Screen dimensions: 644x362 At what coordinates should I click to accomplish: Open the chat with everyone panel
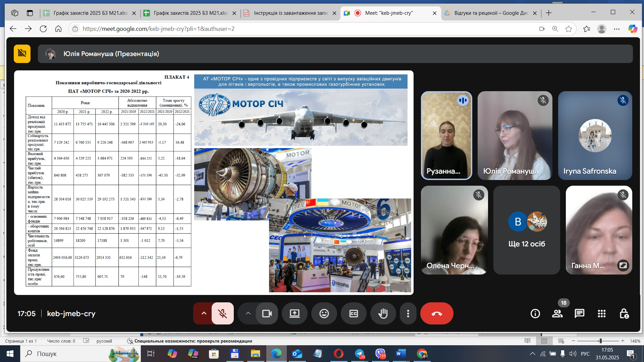(580, 313)
